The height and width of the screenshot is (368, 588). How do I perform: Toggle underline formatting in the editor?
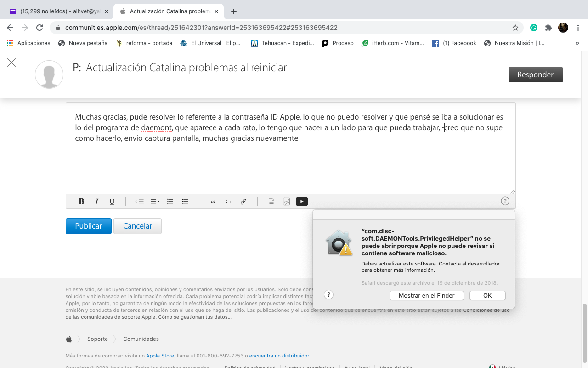pyautogui.click(x=112, y=201)
